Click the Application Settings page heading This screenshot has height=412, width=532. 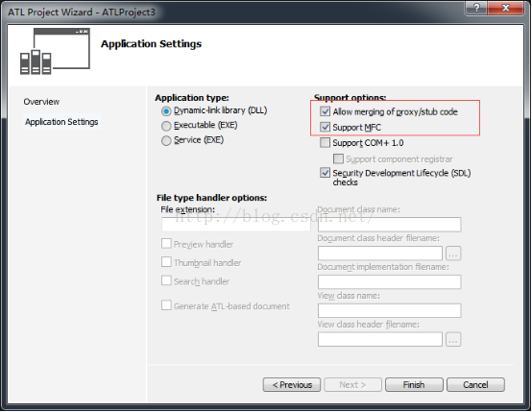(x=151, y=44)
